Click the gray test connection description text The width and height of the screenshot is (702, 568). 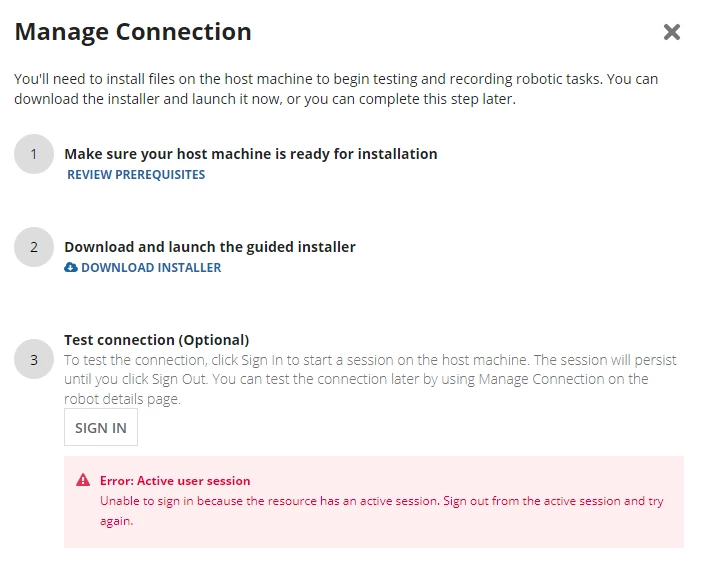click(370, 379)
